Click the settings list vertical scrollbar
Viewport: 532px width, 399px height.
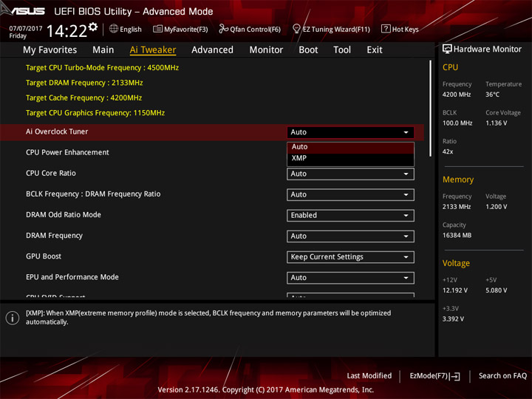(430, 109)
